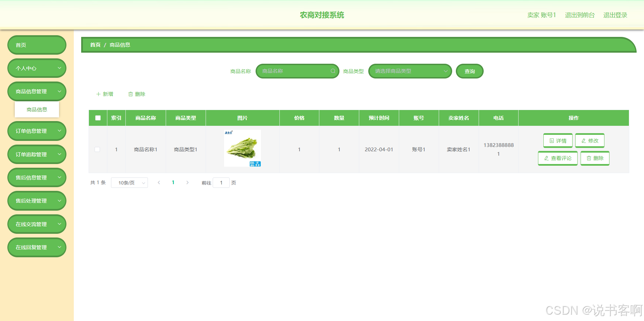
Task: Click the 商品名称 search input
Action: pos(298,71)
